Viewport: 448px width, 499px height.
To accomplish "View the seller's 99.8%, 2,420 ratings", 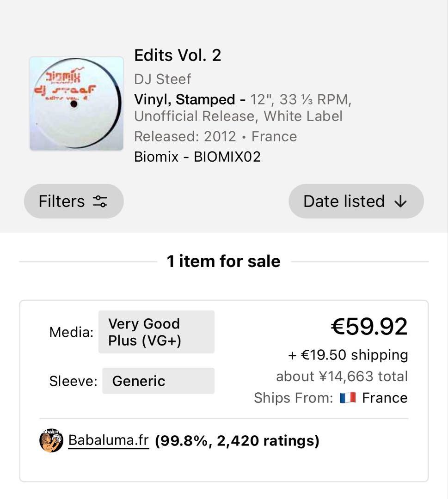I will (237, 441).
